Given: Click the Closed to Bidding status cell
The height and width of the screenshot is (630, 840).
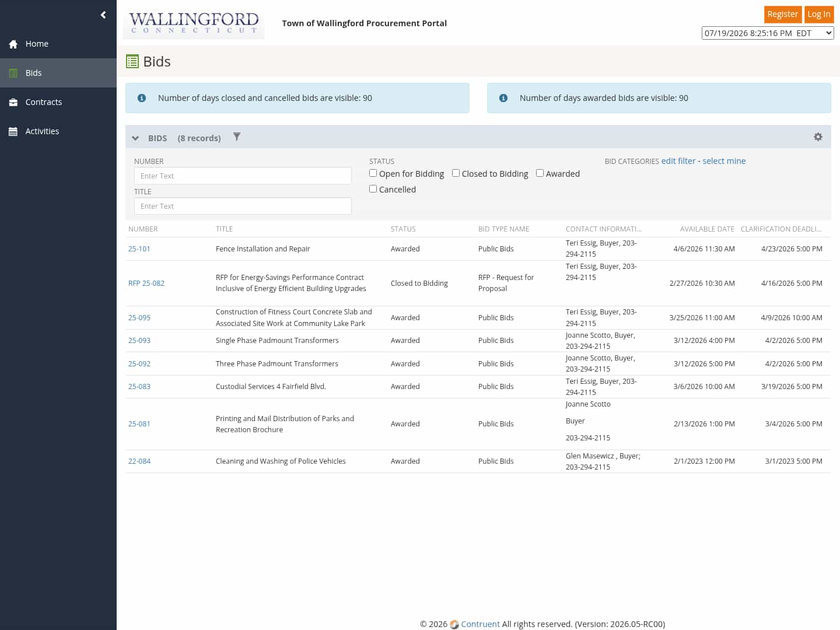Looking at the screenshot, I should (x=419, y=283).
